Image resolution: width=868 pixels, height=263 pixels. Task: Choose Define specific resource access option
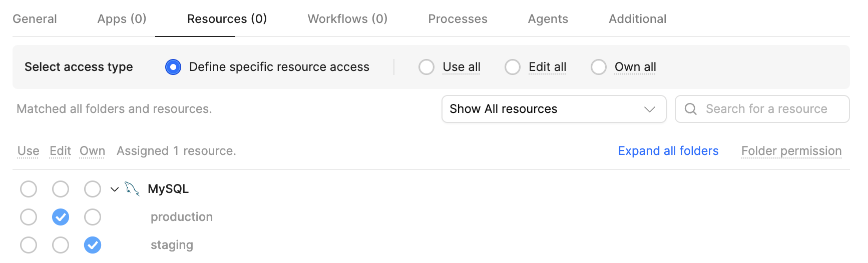[173, 67]
